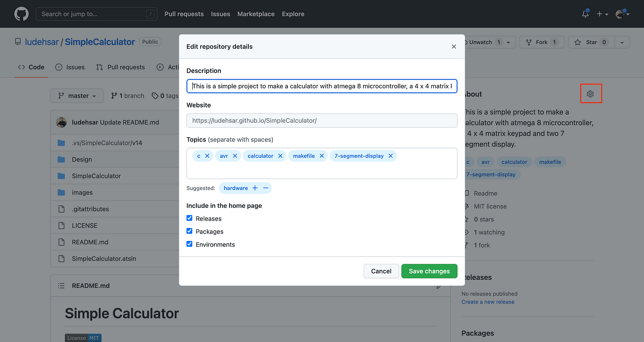Click the .vs/SimpleCalculator/v14 folder icon
The image size is (644, 342).
62,142
